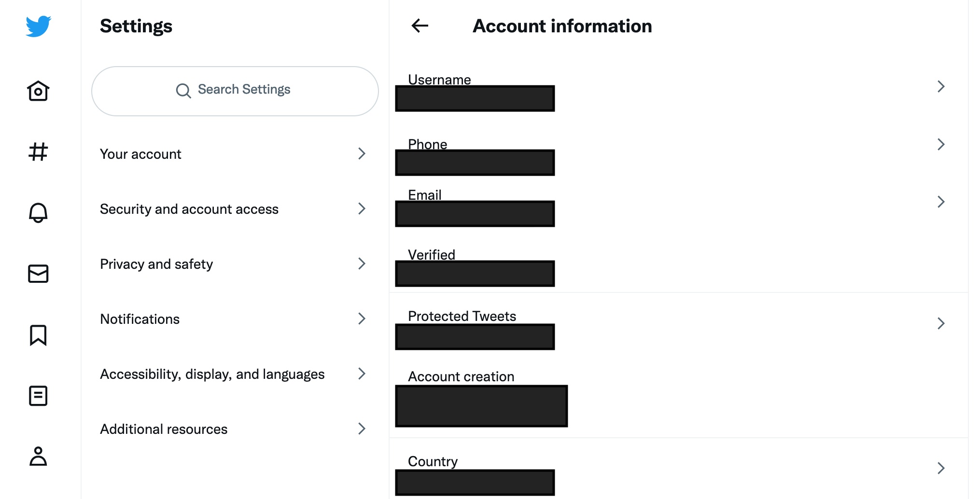Open Messages envelope icon
The height and width of the screenshot is (499, 980).
pyautogui.click(x=38, y=274)
